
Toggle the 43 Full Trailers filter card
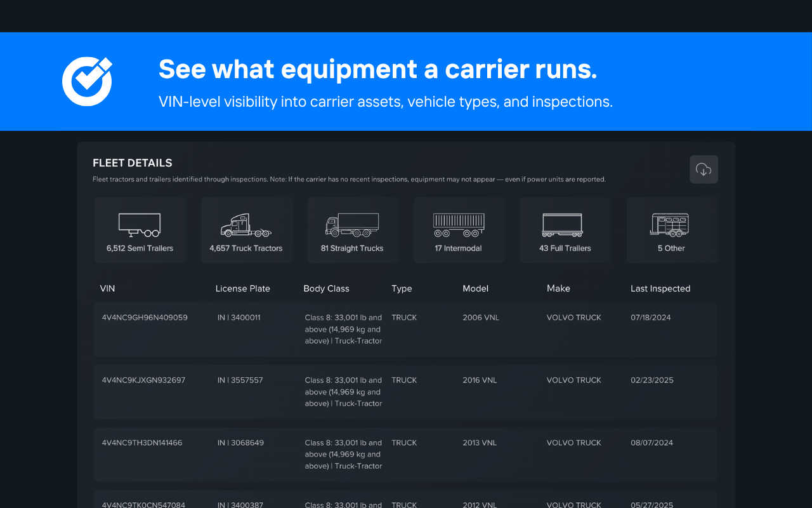click(565, 230)
